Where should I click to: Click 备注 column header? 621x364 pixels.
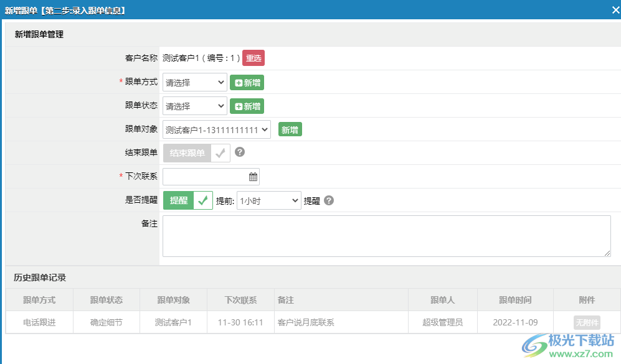click(x=341, y=300)
